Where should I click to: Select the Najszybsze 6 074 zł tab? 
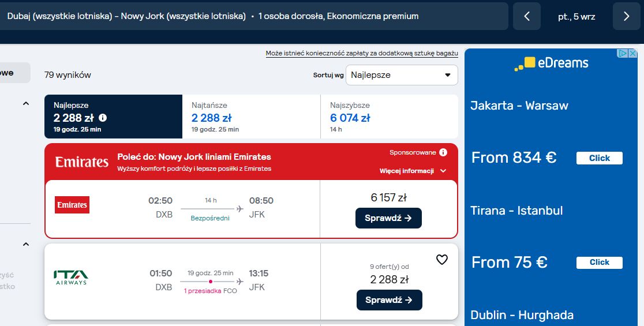(x=390, y=117)
